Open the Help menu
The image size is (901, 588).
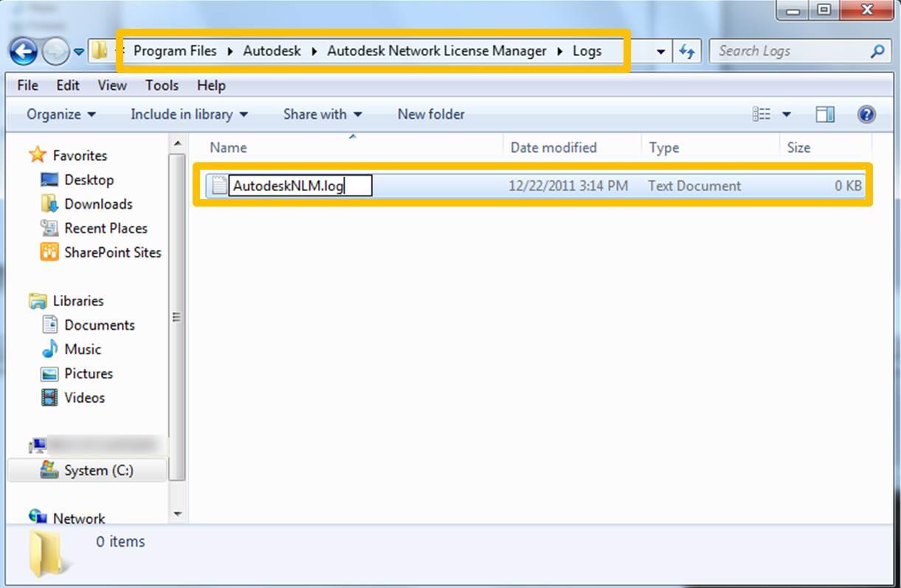pos(211,86)
